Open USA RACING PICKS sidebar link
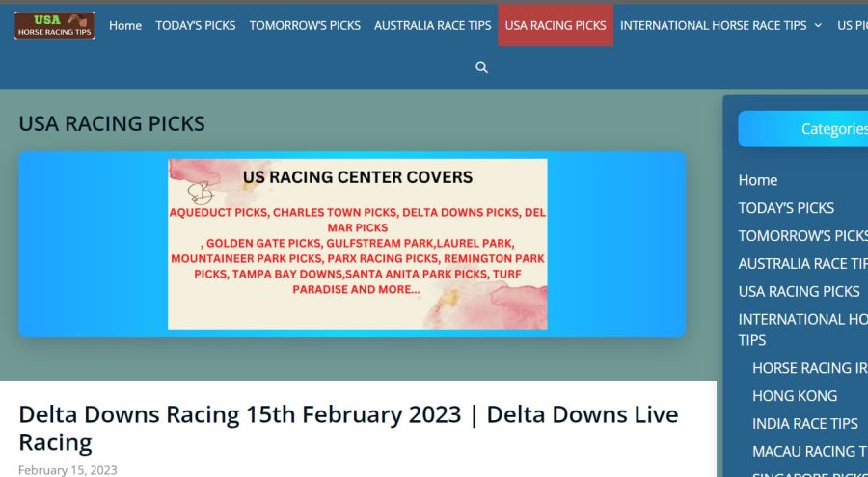 pyautogui.click(x=799, y=292)
